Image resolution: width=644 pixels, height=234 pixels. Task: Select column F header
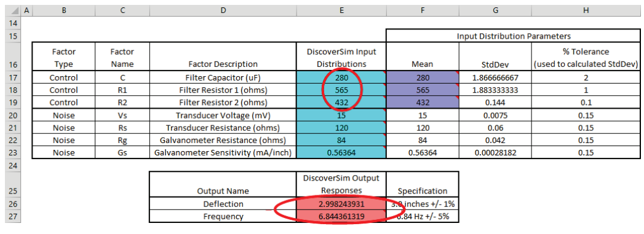422,10
